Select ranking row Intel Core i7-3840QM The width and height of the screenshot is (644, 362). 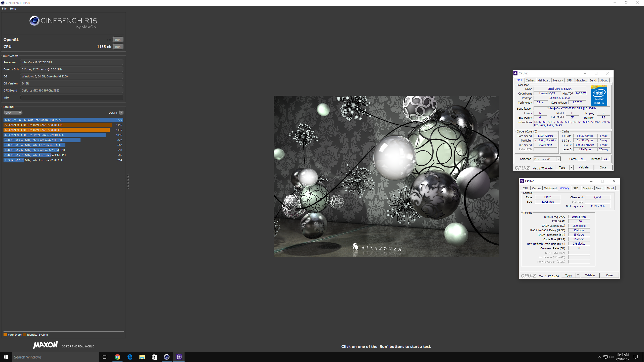click(x=63, y=155)
